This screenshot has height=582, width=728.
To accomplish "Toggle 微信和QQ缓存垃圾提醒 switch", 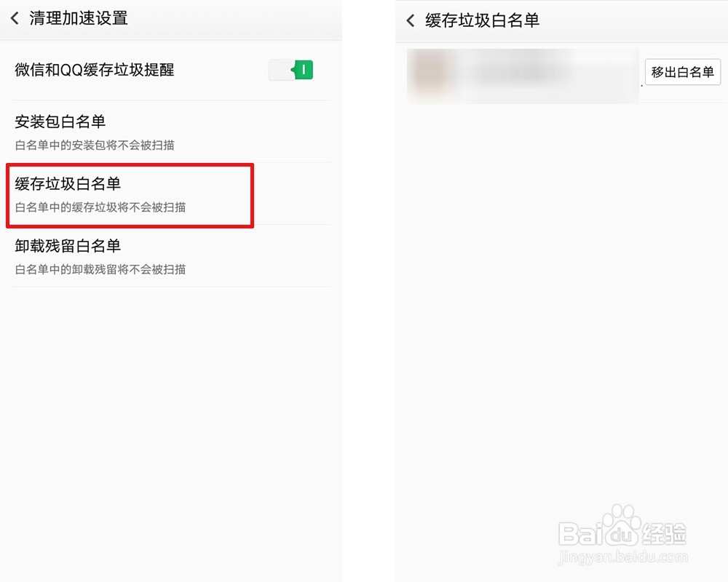I will pyautogui.click(x=291, y=70).
